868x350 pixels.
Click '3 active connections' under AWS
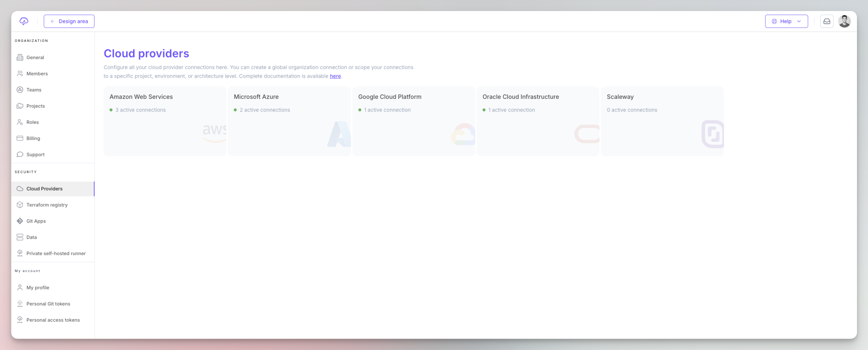[140, 110]
